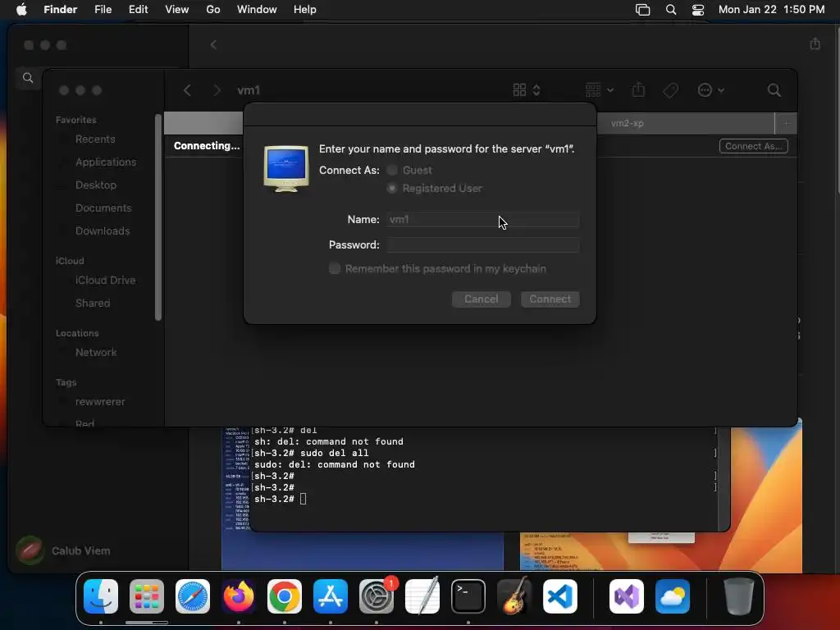
Task: Click the Finder sidebar scrollbar
Action: [x=158, y=217]
